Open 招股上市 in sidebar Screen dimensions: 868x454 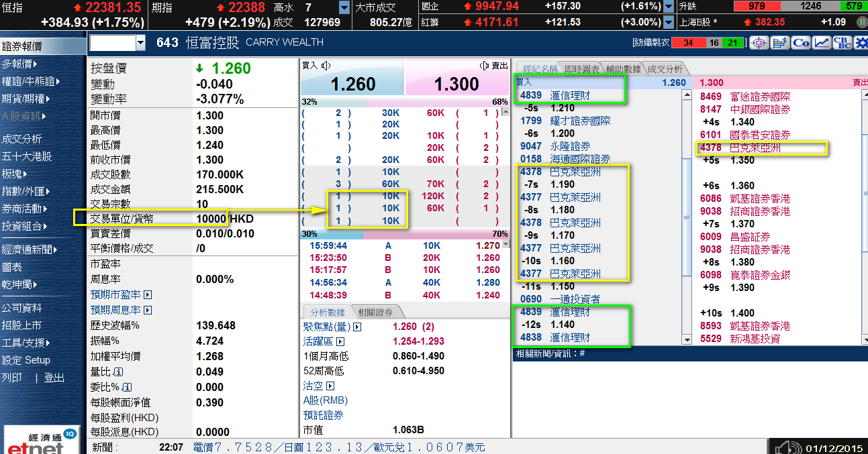(21, 325)
